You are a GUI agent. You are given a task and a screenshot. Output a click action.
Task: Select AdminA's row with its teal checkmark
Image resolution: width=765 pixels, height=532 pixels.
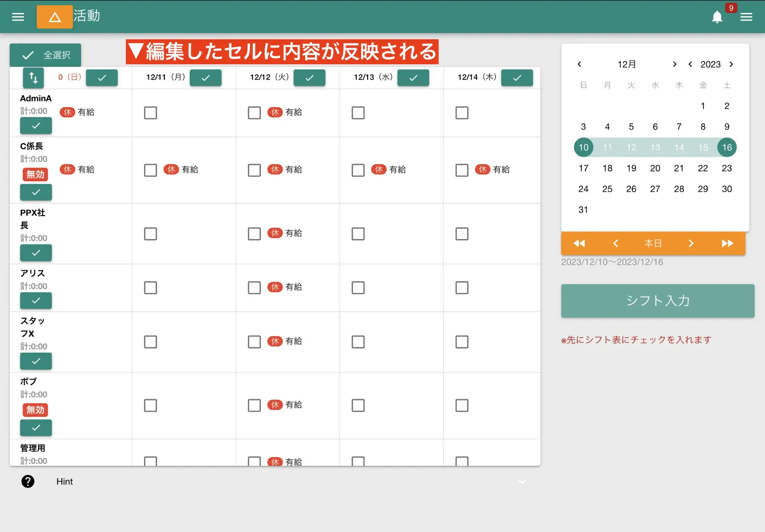coord(36,125)
